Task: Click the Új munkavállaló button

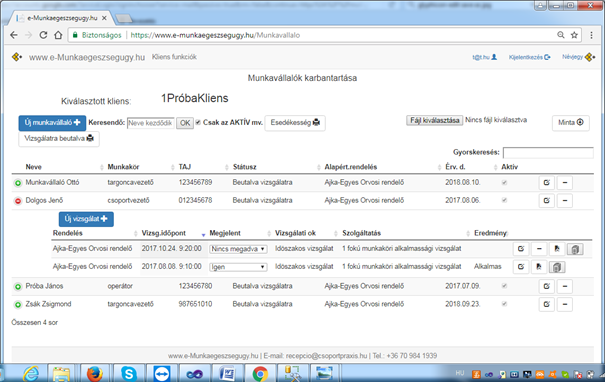Action: coord(52,123)
